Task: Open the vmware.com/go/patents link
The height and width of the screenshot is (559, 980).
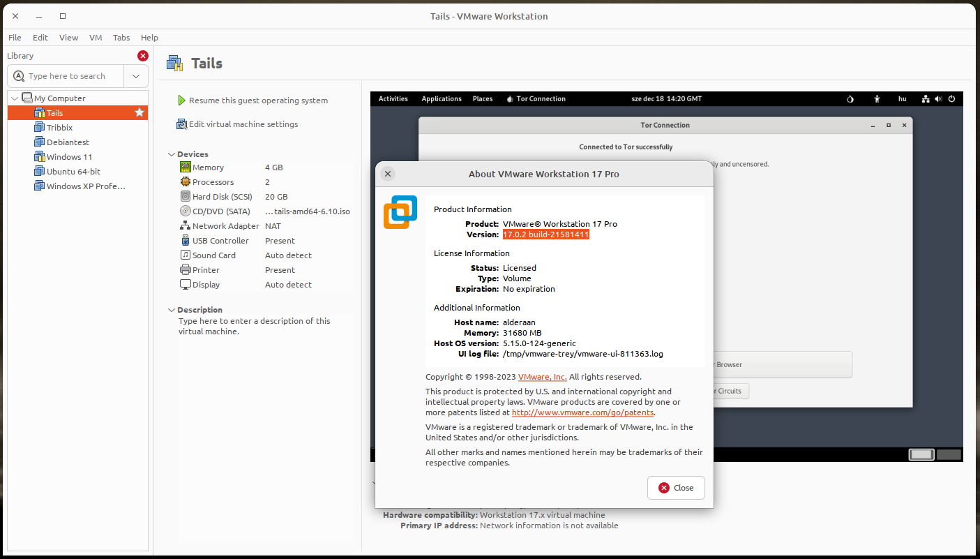Action: tap(583, 412)
